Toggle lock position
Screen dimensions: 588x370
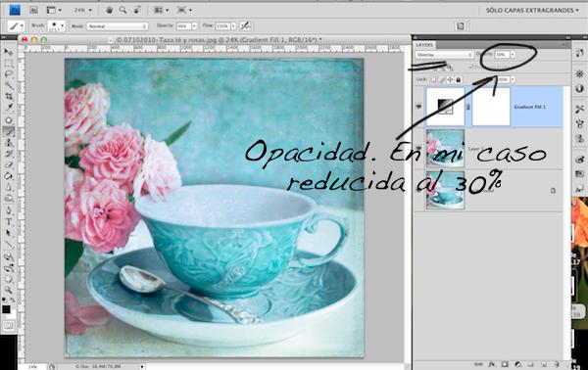[450, 79]
